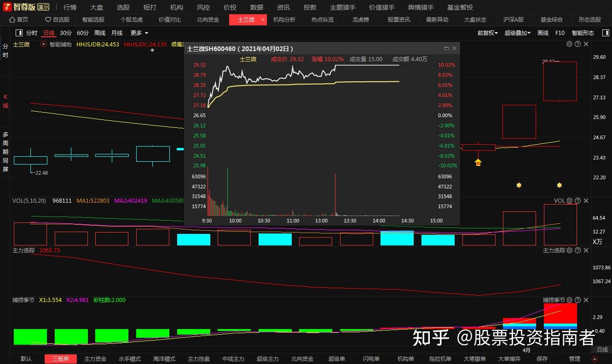Viewport: 612px width, 364px height.
Task: Open the 主题猎手 menu item
Action: tap(344, 7)
